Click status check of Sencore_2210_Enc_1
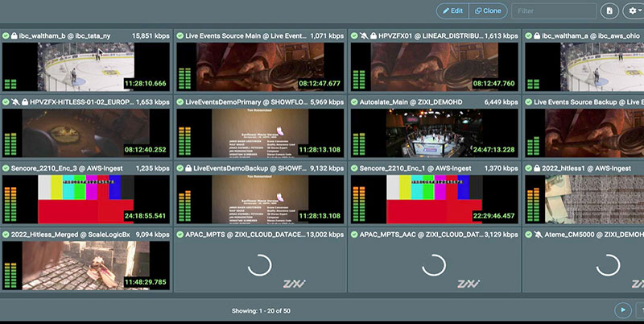This screenshot has width=644, height=324. click(x=354, y=168)
